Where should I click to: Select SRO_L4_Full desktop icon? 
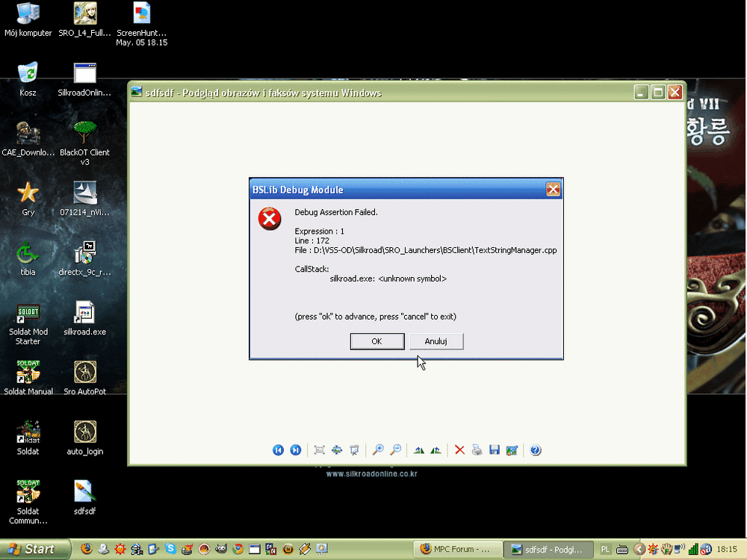tap(85, 20)
